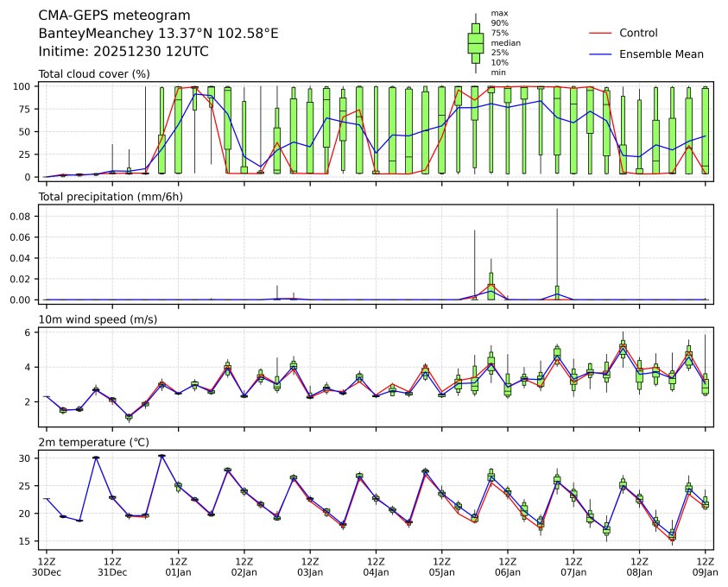The height and width of the screenshot is (587, 728).
Task: Click the red Control legend line
Action: 600,33
